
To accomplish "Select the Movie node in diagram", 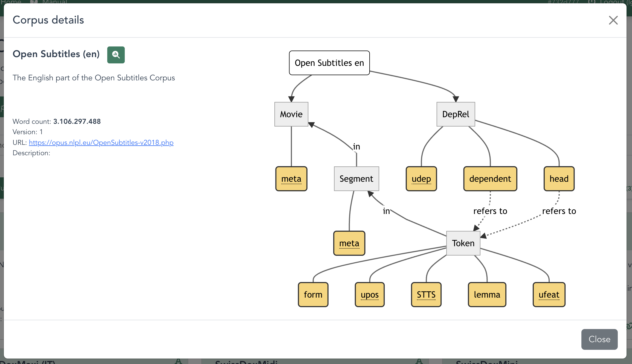I will 291,114.
